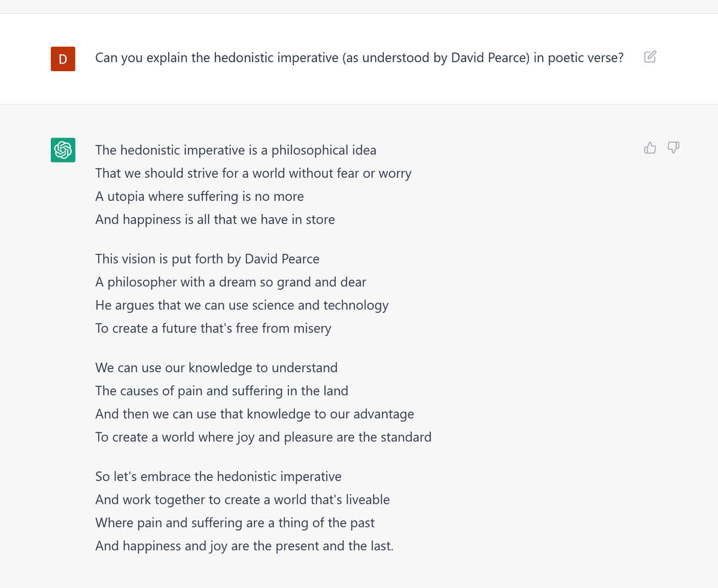Viewport: 718px width, 588px height.
Task: Click the line 'The hedonistic imperative is a philosophical idea'
Action: [236, 150]
